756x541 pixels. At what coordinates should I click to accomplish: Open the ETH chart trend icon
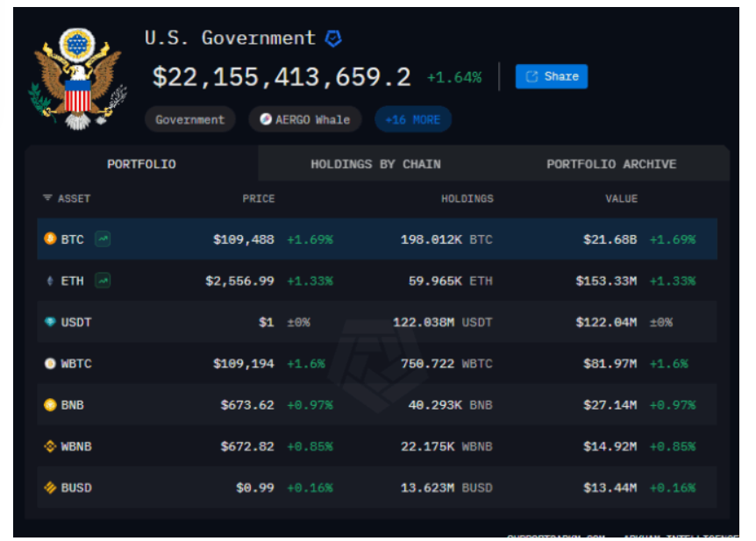pyautogui.click(x=103, y=280)
